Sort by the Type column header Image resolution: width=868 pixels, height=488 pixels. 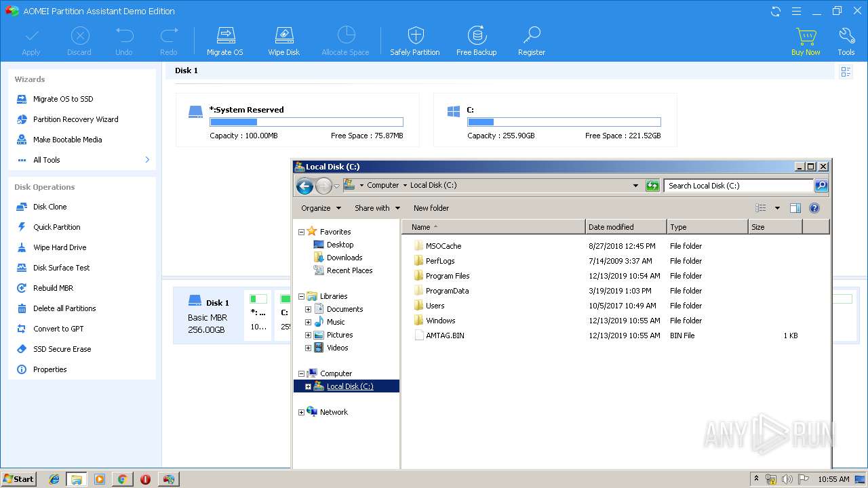click(707, 227)
